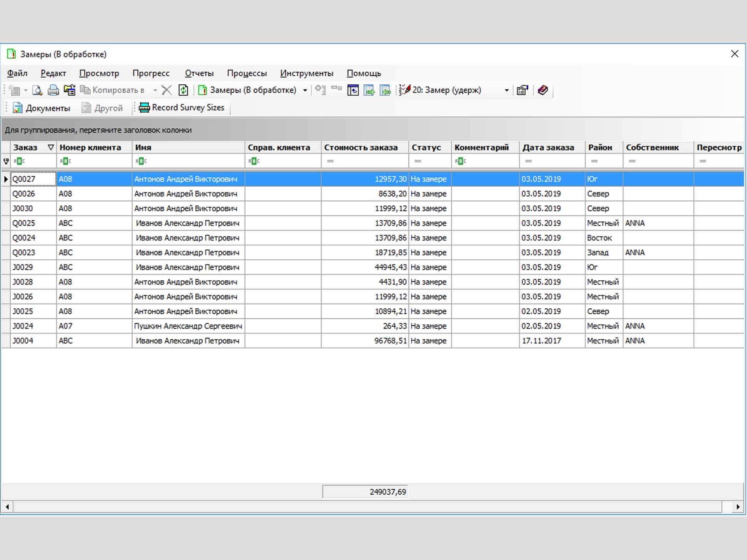Click the printer icon in toolbar

[x=53, y=90]
